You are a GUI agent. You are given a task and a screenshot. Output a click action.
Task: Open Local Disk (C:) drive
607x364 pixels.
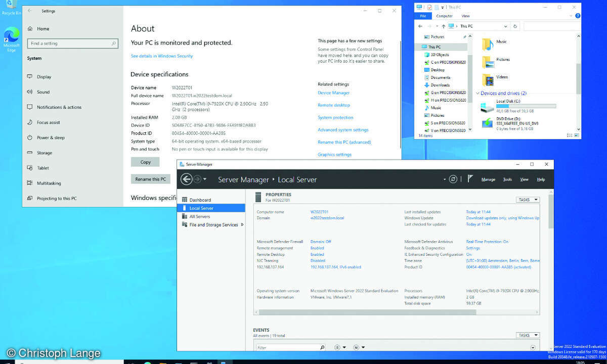pos(518,107)
